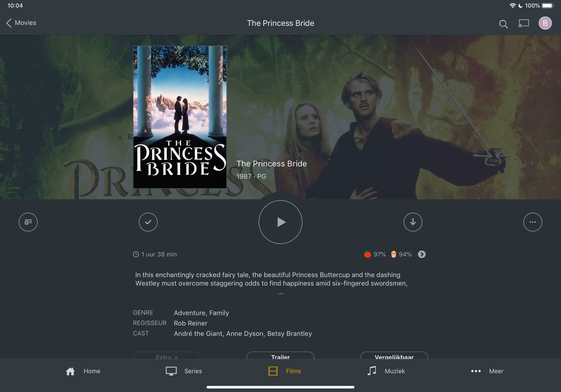The width and height of the screenshot is (561, 392).
Task: Open director Rob Reiner
Action: click(x=190, y=323)
